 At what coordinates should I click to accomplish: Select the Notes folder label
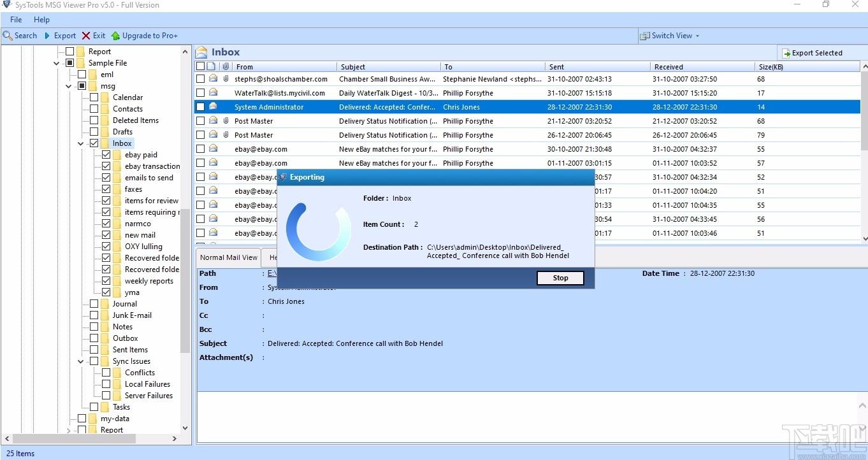(122, 327)
